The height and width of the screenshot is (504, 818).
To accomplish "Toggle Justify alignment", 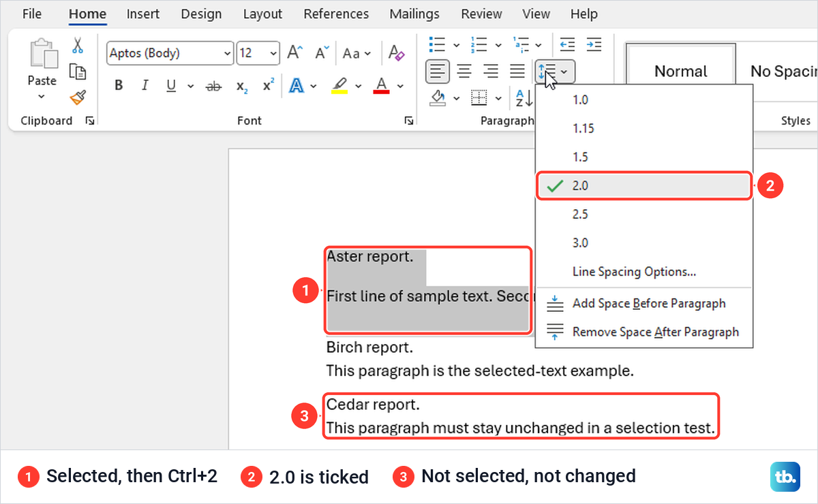I will coord(517,70).
